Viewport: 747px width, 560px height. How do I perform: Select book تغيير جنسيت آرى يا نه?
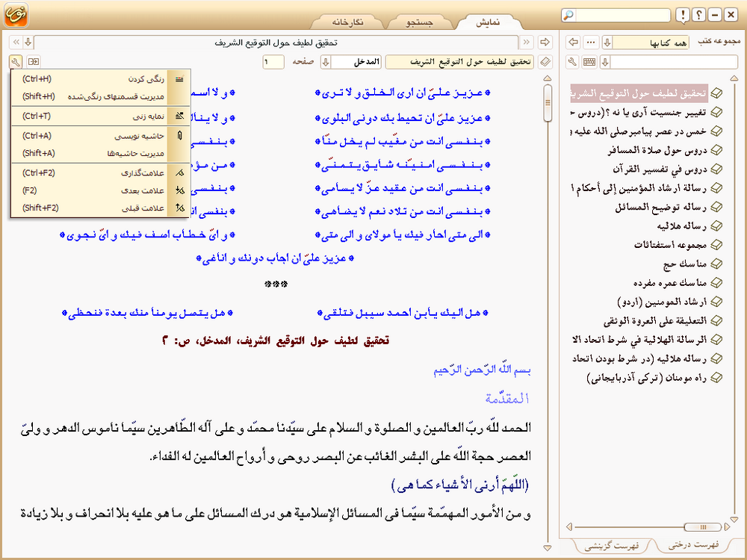pos(639,113)
